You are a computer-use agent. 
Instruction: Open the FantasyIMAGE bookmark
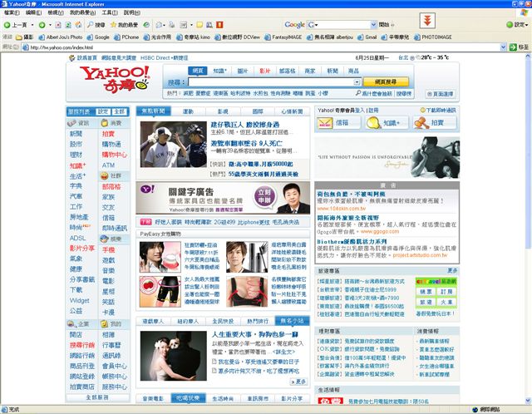point(283,37)
